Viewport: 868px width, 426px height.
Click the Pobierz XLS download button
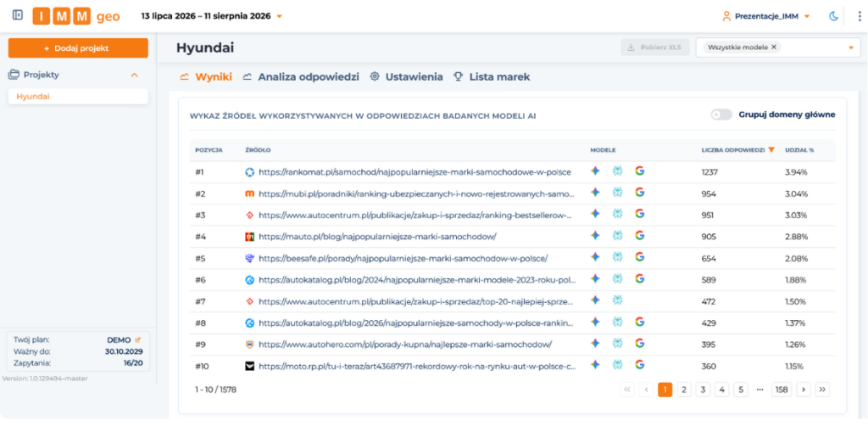(x=655, y=48)
